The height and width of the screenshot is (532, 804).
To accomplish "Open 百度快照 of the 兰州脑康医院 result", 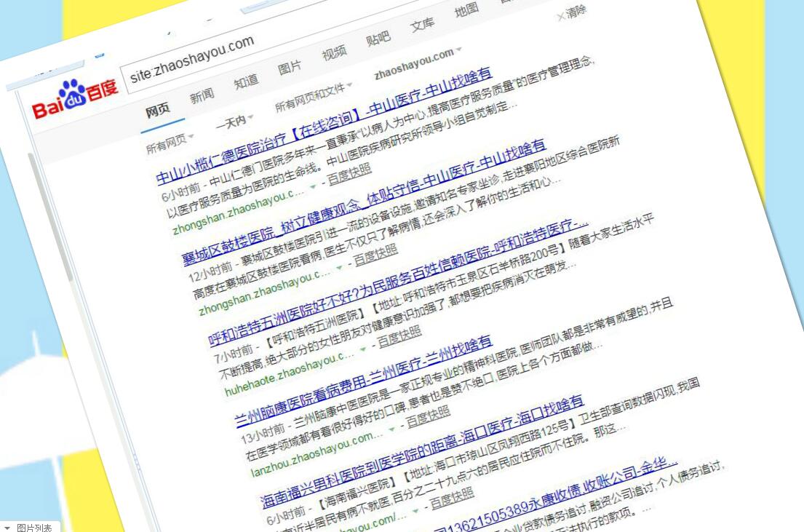I will click(428, 416).
